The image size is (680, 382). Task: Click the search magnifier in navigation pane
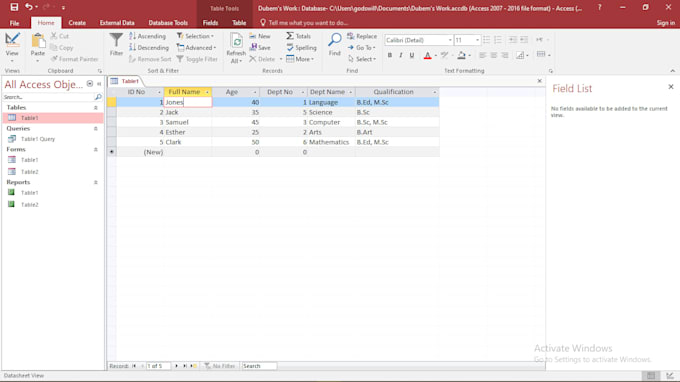(x=98, y=97)
